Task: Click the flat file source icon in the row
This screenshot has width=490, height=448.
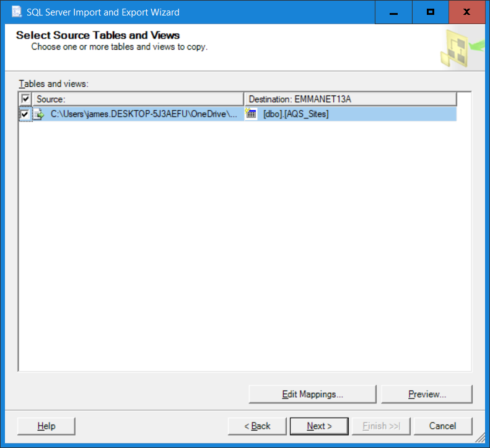Action: click(x=39, y=114)
